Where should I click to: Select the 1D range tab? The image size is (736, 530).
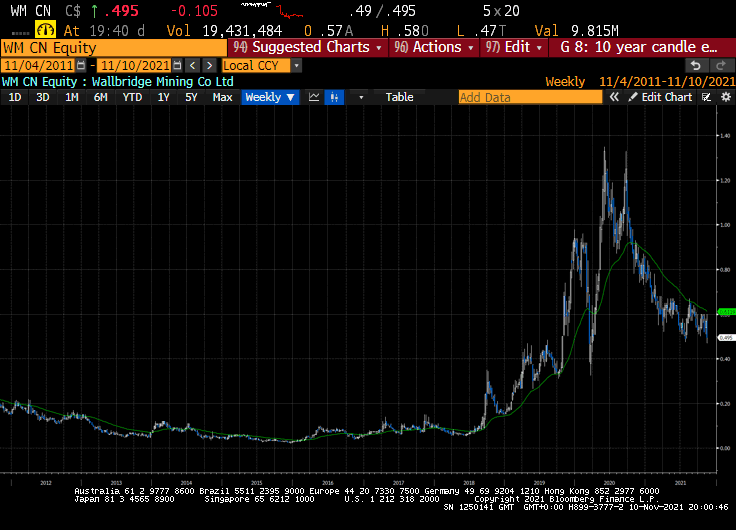[15, 97]
